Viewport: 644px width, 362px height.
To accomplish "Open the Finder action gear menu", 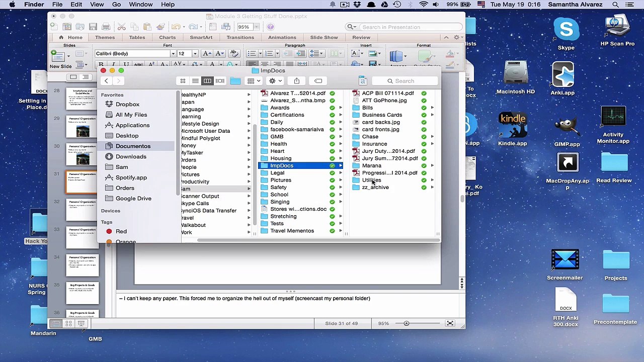I will pos(275,81).
